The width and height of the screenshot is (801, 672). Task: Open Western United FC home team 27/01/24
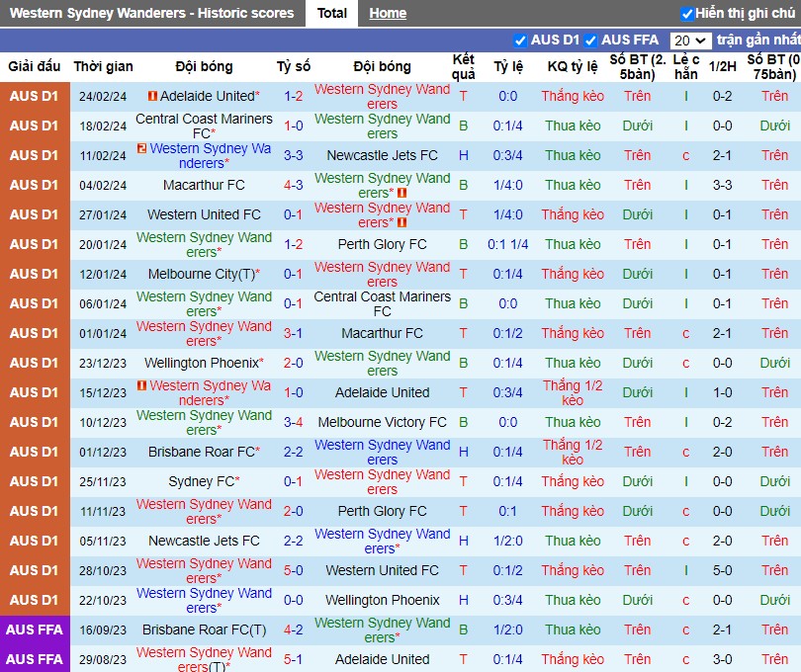[x=204, y=214]
